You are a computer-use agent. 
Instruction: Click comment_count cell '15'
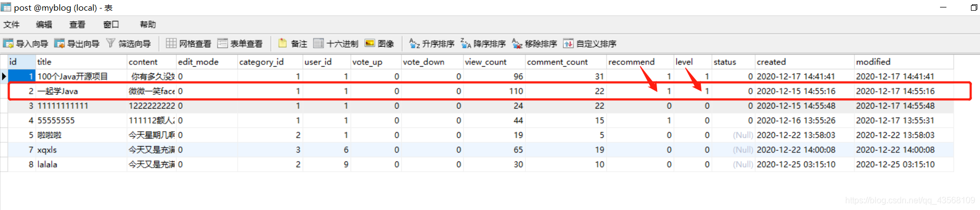pos(566,120)
